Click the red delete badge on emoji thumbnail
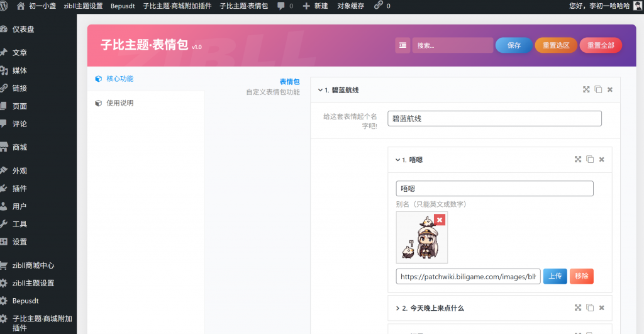 pos(440,220)
